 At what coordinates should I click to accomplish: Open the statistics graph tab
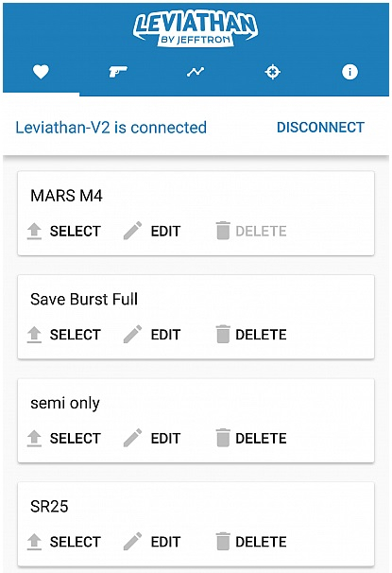click(x=196, y=72)
